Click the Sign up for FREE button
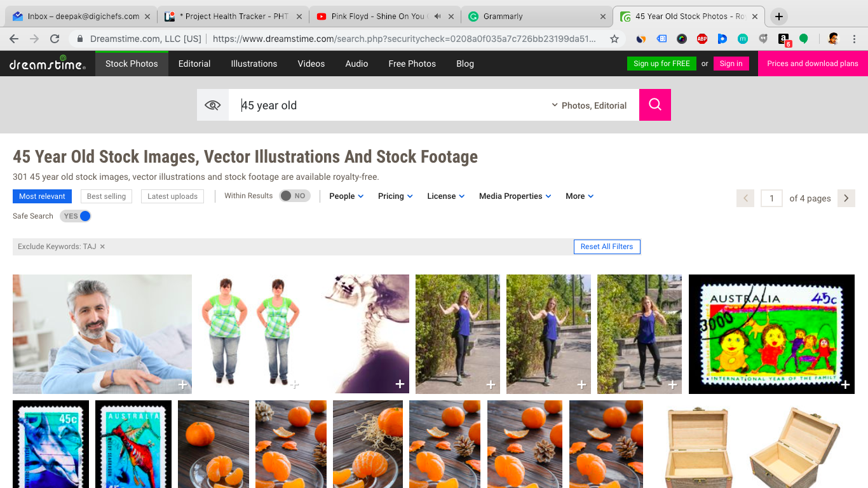Screen dimensions: 868x488 coord(661,64)
